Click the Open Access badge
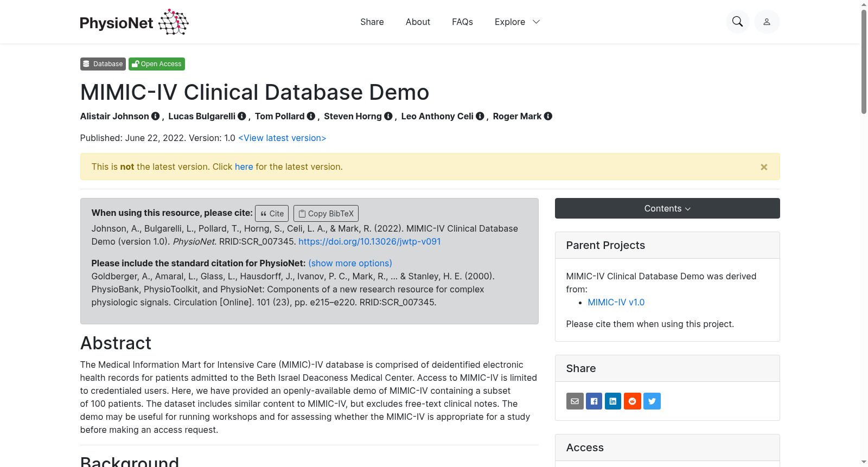Viewport: 868px width, 467px height. tap(157, 64)
